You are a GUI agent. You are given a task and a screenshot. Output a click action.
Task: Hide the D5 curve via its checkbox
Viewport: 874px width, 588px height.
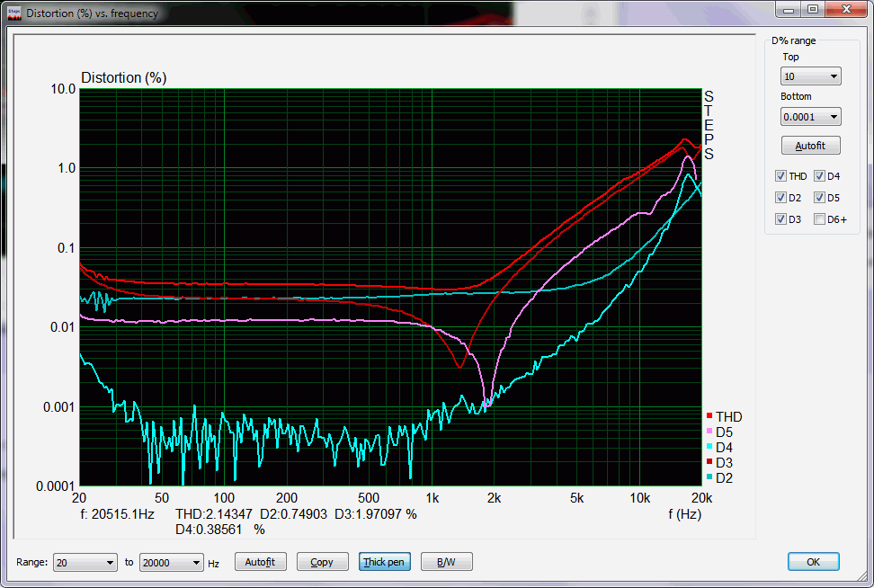pos(820,197)
